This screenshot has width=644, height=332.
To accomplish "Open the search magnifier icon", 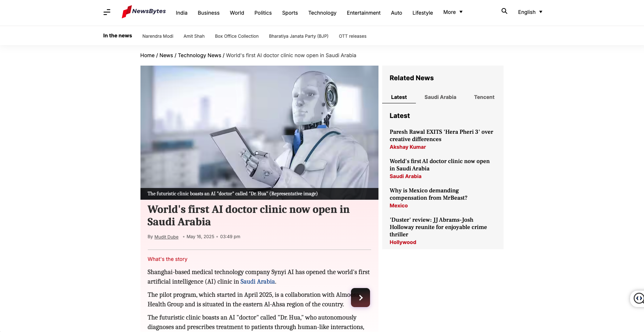I will (x=504, y=11).
